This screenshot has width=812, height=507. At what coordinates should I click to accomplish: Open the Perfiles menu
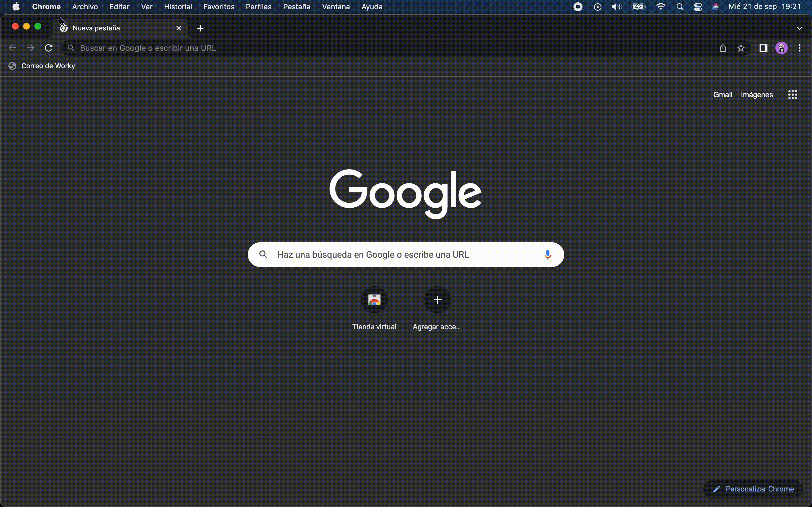258,7
